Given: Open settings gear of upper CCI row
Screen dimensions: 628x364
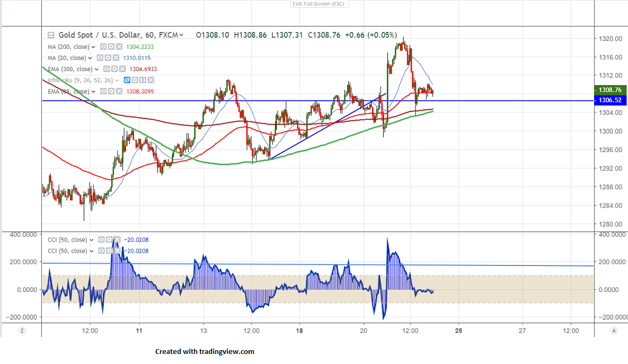Looking at the screenshot, I should coord(109,239).
